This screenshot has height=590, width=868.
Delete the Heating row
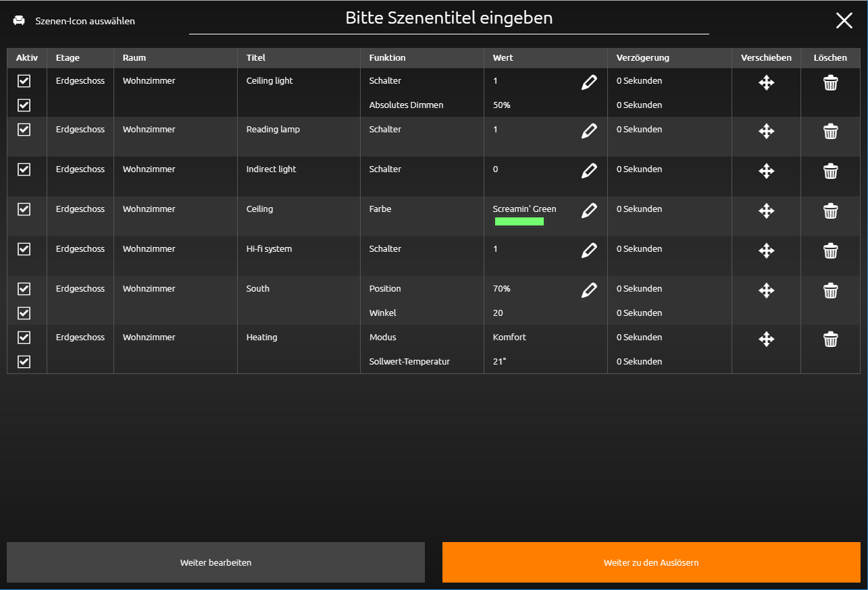click(x=830, y=340)
